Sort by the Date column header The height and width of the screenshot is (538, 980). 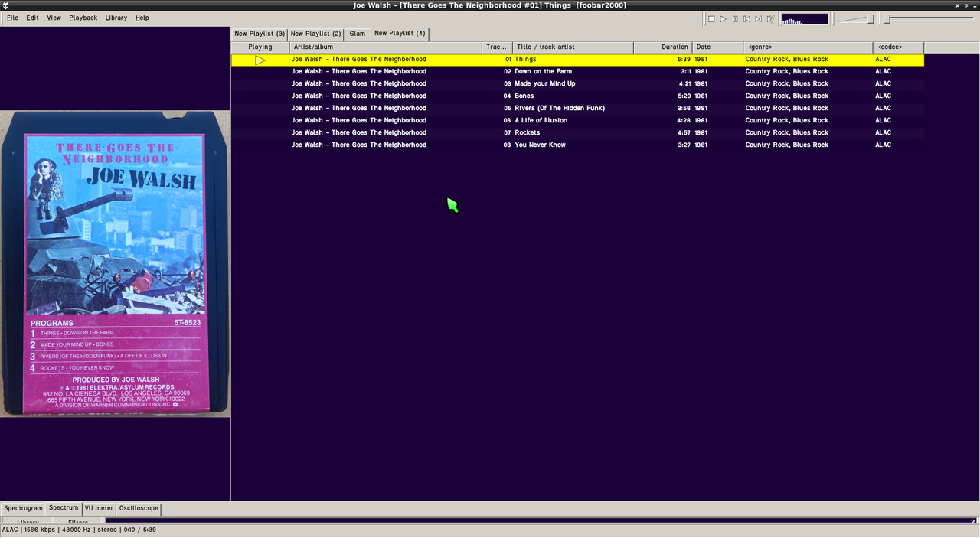click(717, 47)
